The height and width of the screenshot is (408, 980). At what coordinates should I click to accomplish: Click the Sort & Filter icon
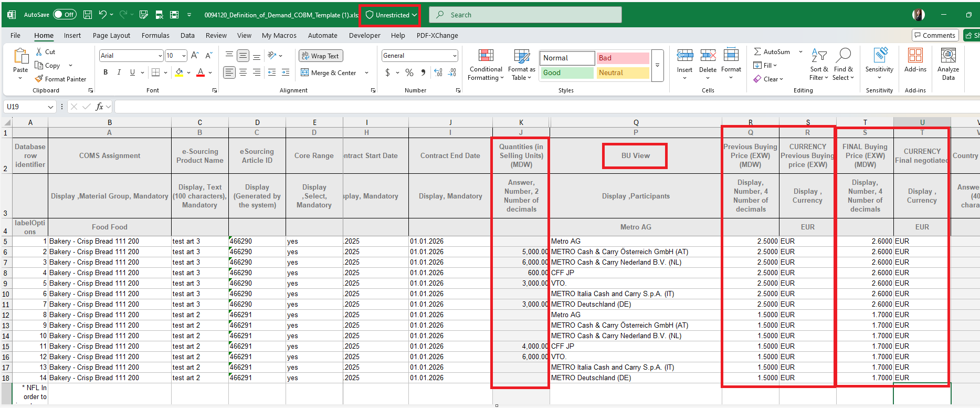click(x=819, y=65)
